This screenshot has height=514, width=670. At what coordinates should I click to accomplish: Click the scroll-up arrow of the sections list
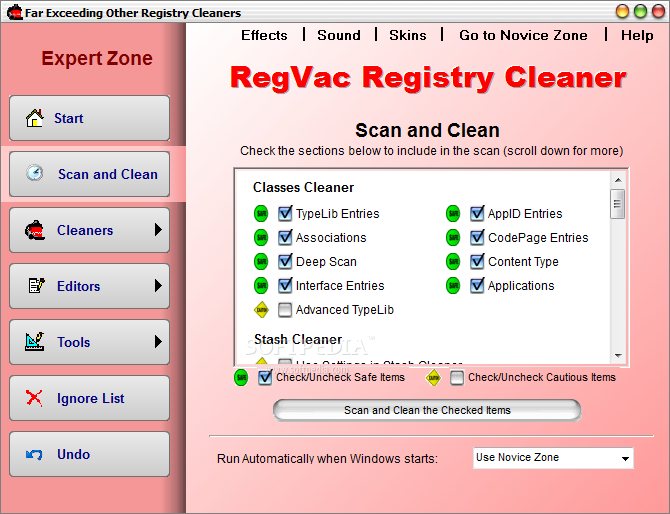click(x=618, y=180)
